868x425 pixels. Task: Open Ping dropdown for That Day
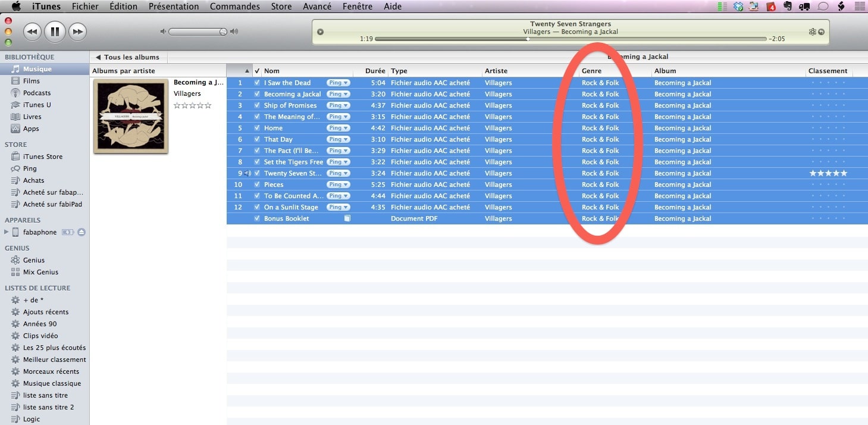pyautogui.click(x=338, y=139)
